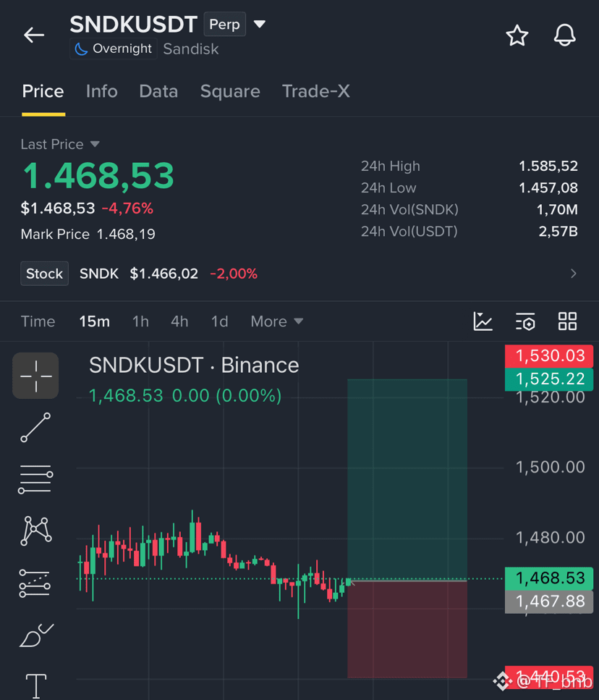Select the 15m timeframe
The image size is (599, 700).
pos(95,321)
